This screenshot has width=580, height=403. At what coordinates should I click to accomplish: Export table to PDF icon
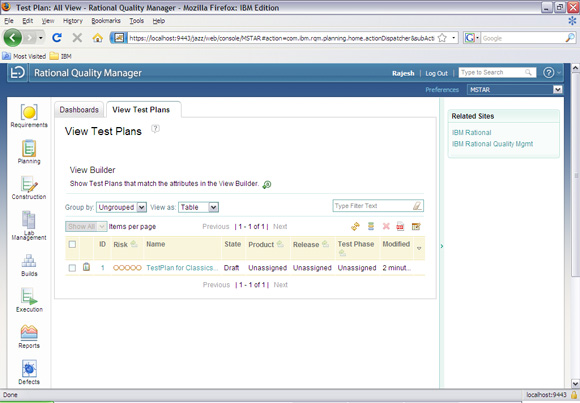(400, 226)
